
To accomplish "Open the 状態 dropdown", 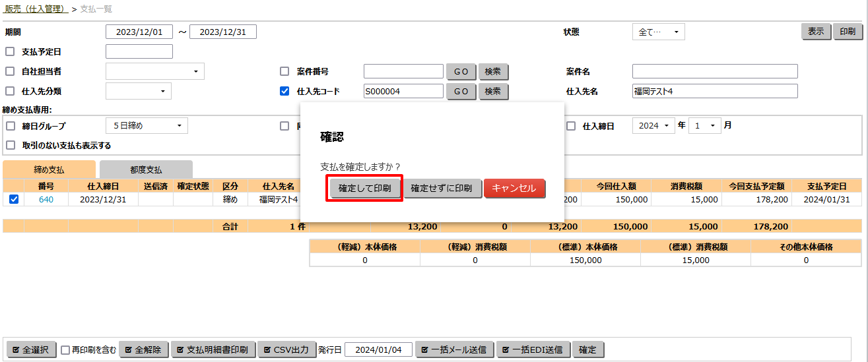I will 658,32.
